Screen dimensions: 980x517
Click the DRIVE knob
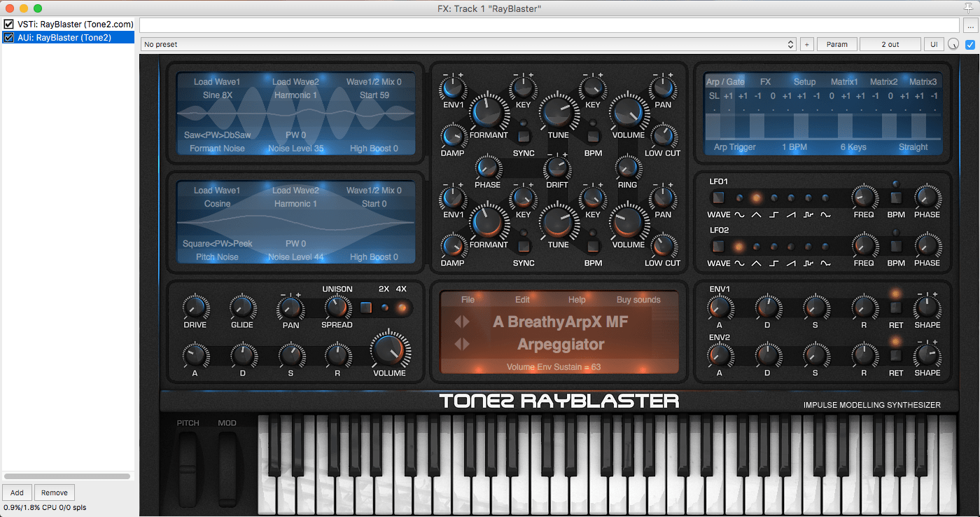click(x=195, y=308)
